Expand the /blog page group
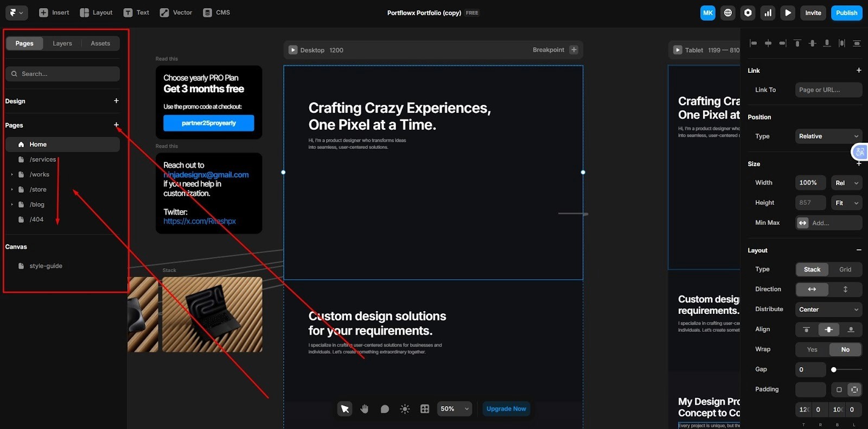This screenshot has height=429, width=868. coord(12,205)
